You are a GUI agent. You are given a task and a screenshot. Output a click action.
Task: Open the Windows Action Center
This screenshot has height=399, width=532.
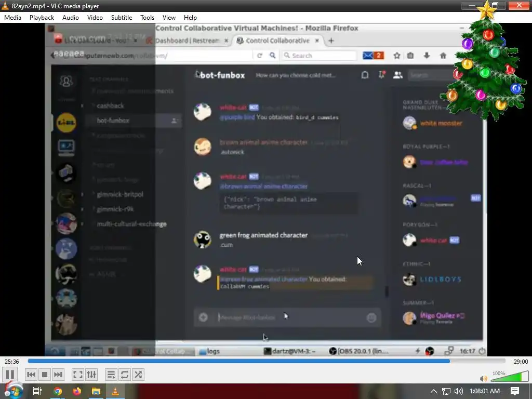515,391
